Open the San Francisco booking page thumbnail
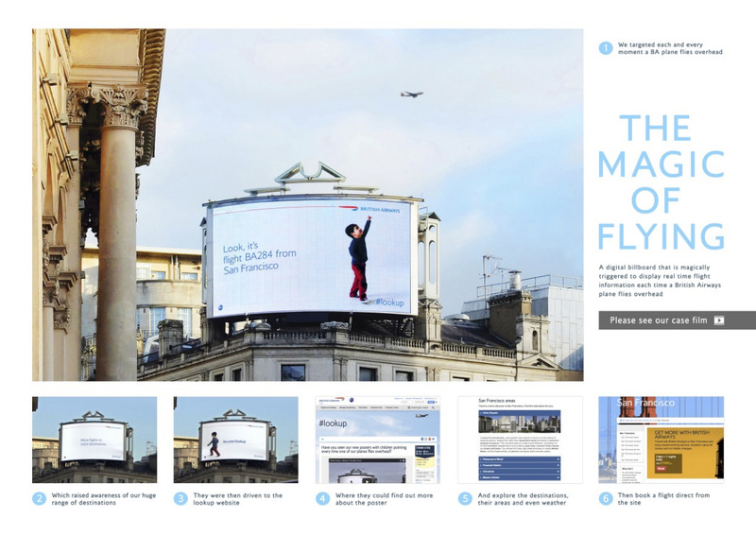756x535 pixels. [x=661, y=440]
